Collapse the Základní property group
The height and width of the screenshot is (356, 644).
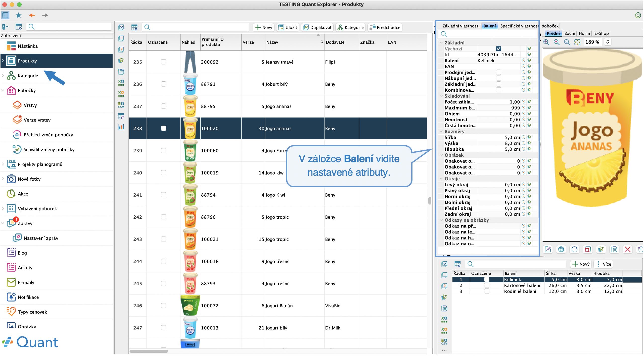pos(441,43)
